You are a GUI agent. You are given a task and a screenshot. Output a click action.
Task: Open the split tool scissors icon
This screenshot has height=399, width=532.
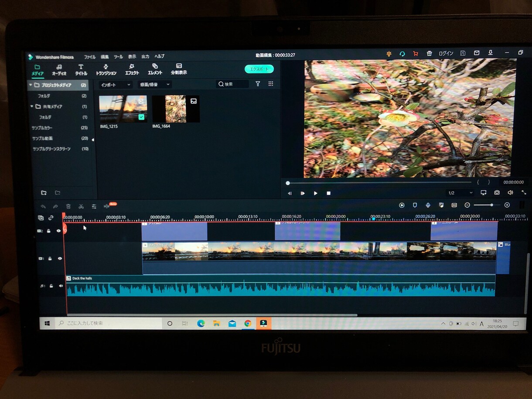pos(81,206)
